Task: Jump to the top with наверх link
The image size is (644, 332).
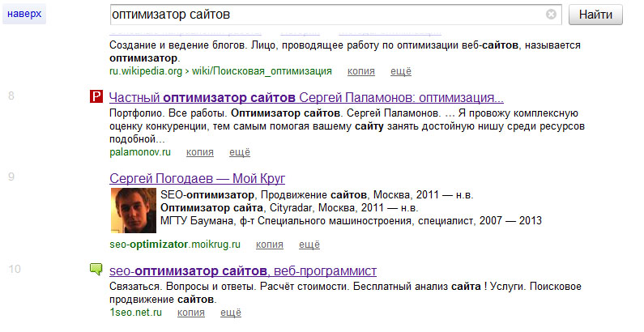Action: coord(23,14)
